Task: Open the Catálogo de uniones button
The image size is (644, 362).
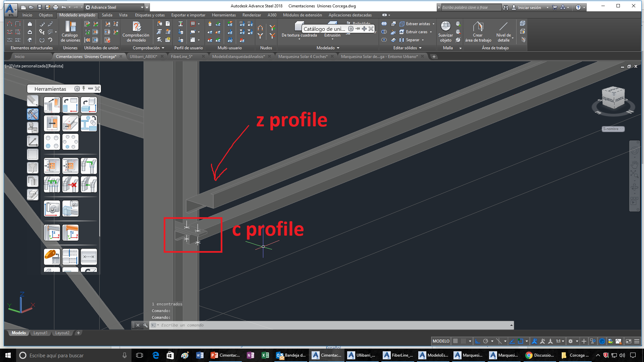Action: click(x=70, y=32)
